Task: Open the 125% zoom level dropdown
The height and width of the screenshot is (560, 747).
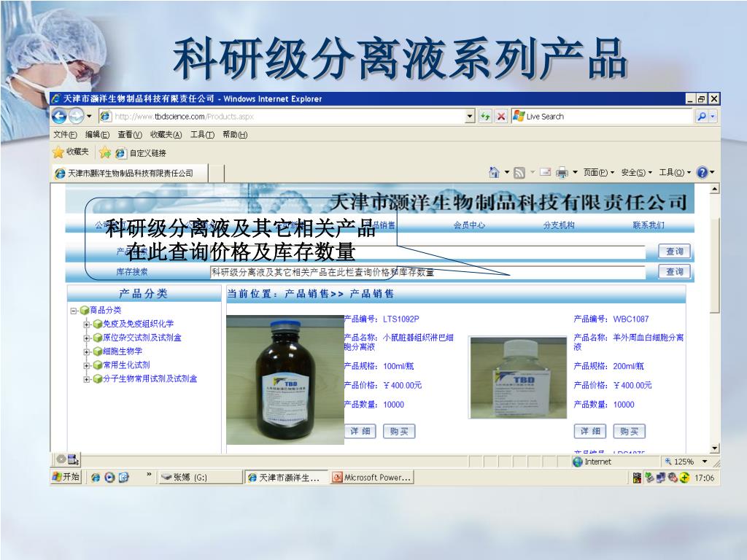Action: [x=705, y=462]
